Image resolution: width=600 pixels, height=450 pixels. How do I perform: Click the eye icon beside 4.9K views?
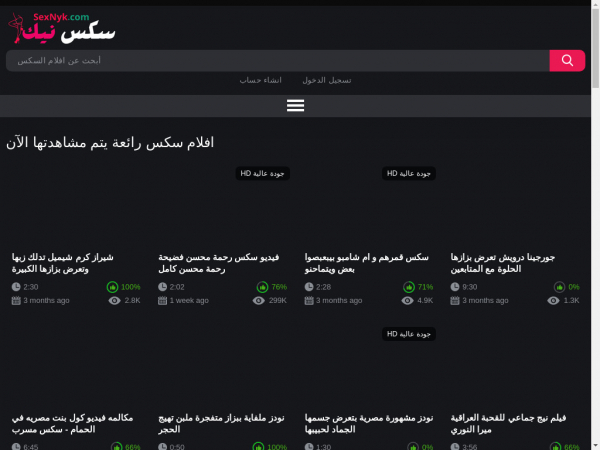(x=407, y=300)
